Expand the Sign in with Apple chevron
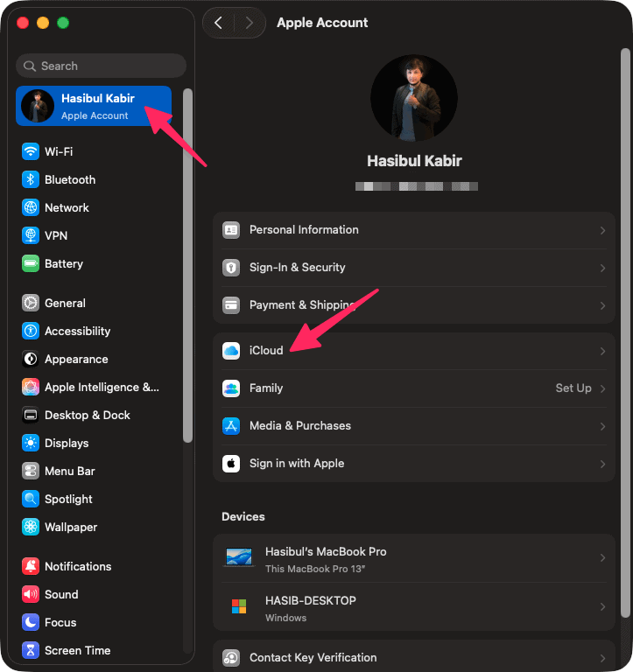The width and height of the screenshot is (633, 672). [x=602, y=464]
